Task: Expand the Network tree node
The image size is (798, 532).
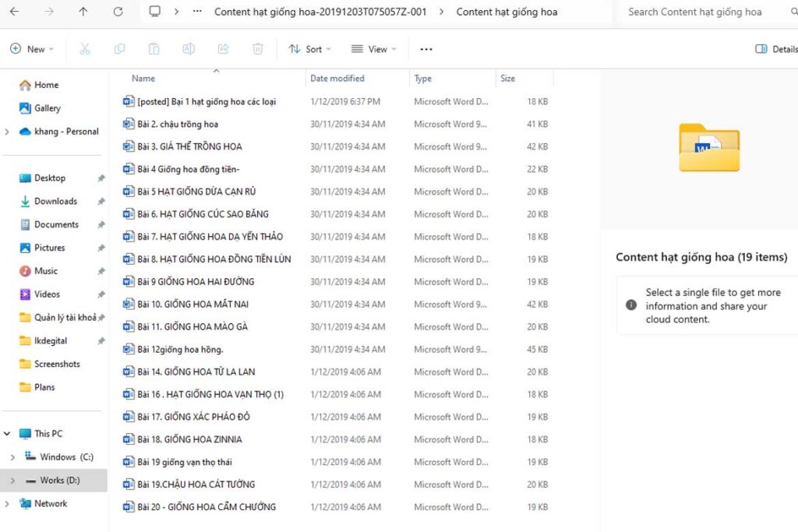Action: point(6,504)
